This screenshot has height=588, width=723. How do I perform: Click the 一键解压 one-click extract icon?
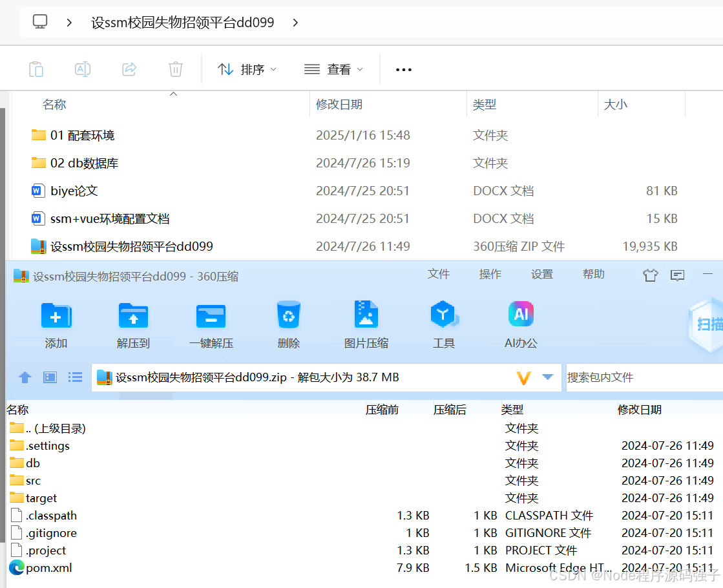coord(211,316)
